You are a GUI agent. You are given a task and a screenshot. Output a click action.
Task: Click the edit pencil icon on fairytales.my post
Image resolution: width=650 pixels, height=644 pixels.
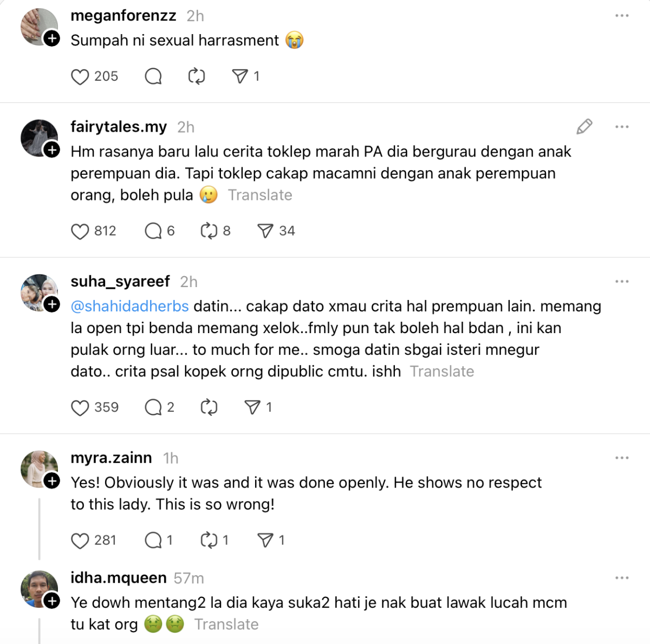click(584, 127)
